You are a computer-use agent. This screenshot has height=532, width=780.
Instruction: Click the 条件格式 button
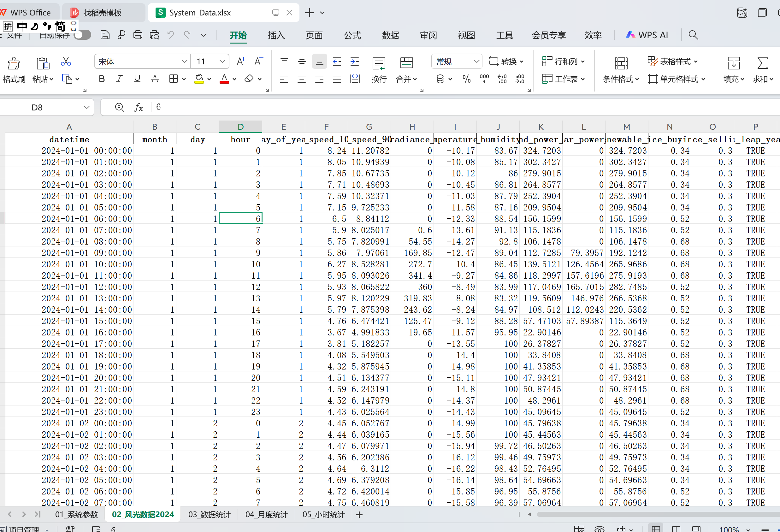tap(621, 69)
